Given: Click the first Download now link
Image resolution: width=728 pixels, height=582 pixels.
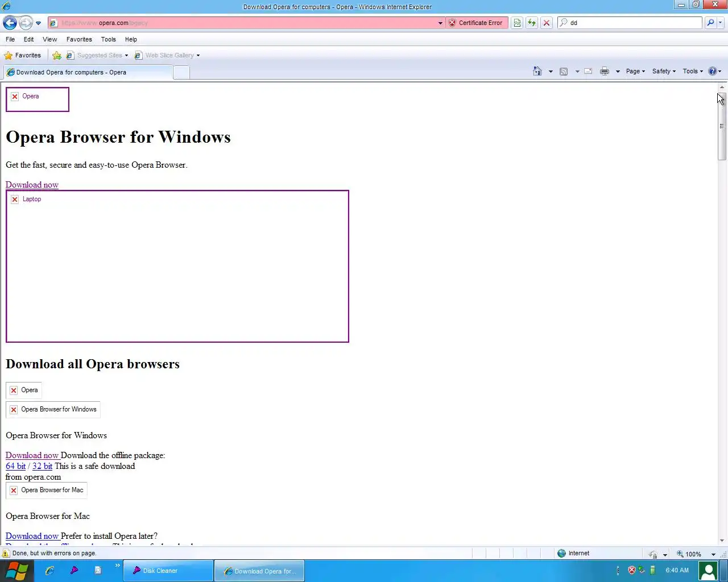Looking at the screenshot, I should coord(32,185).
